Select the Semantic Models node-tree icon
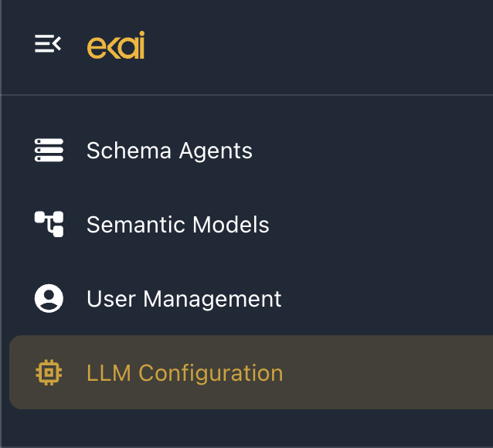This screenshot has width=493, height=448. click(x=49, y=224)
